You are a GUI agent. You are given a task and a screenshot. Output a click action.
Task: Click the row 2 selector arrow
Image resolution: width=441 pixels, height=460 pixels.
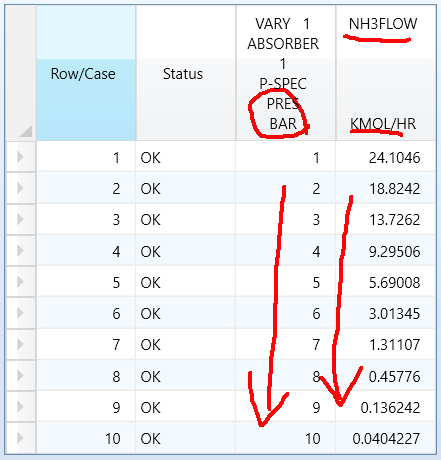[20, 188]
